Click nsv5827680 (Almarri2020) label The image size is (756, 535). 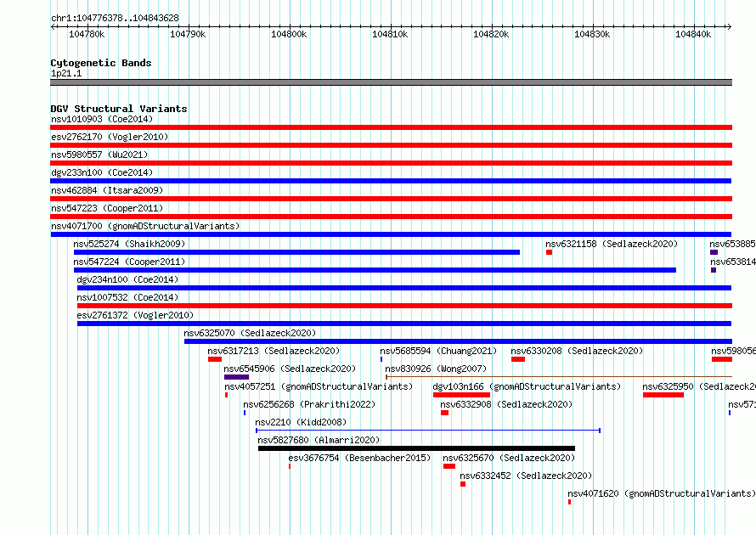pos(319,440)
